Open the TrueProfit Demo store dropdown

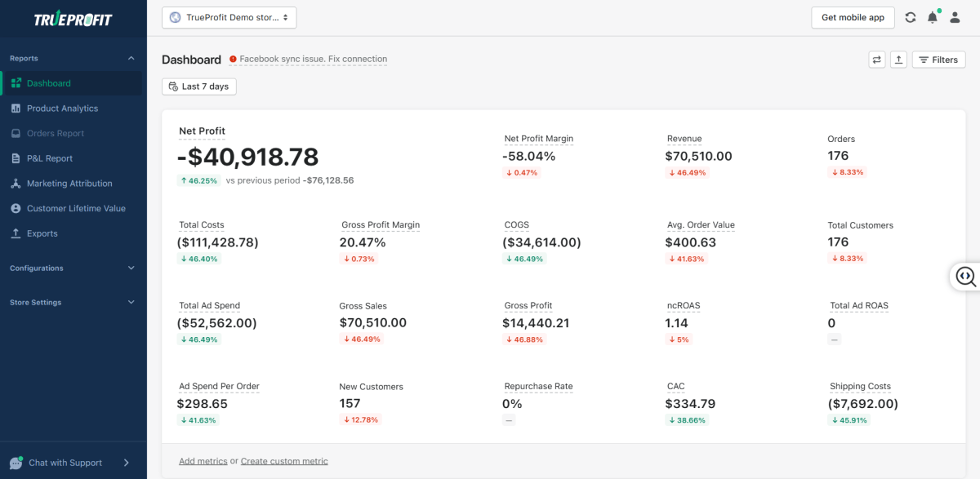229,17
